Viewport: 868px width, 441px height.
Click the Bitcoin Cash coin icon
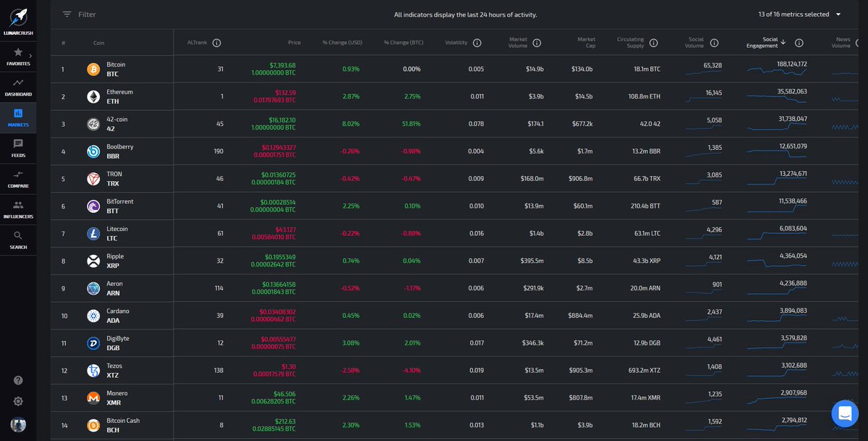coord(93,425)
